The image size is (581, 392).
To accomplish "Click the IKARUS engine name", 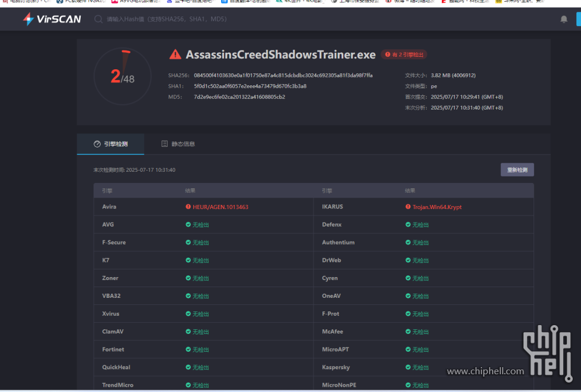I will [333, 207].
